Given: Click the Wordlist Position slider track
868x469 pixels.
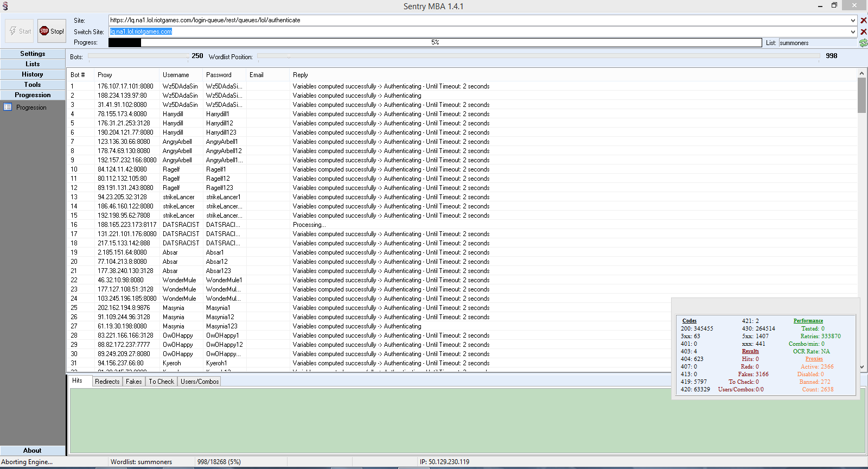Looking at the screenshot, I should tap(538, 56).
